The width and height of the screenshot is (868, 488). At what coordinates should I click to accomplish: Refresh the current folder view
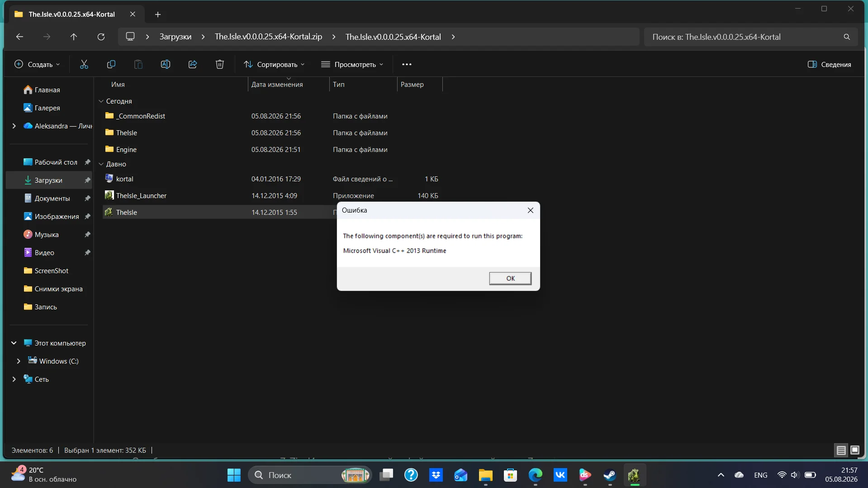(x=101, y=37)
